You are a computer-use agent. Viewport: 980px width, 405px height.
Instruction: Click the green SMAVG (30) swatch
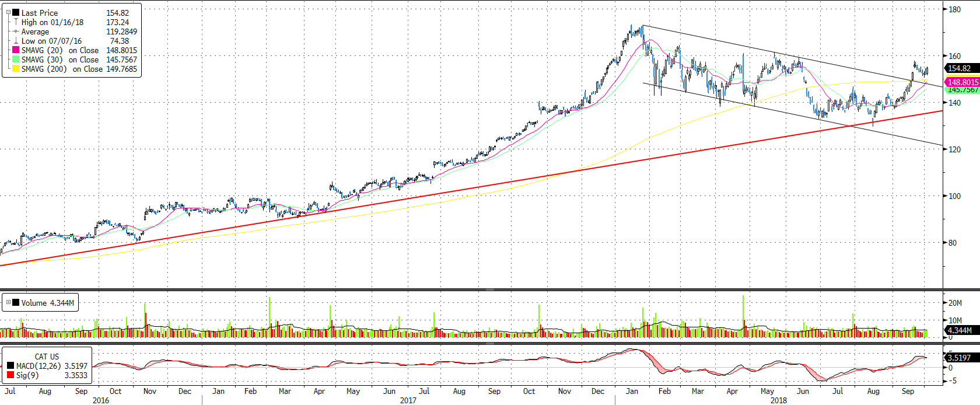pyautogui.click(x=16, y=60)
